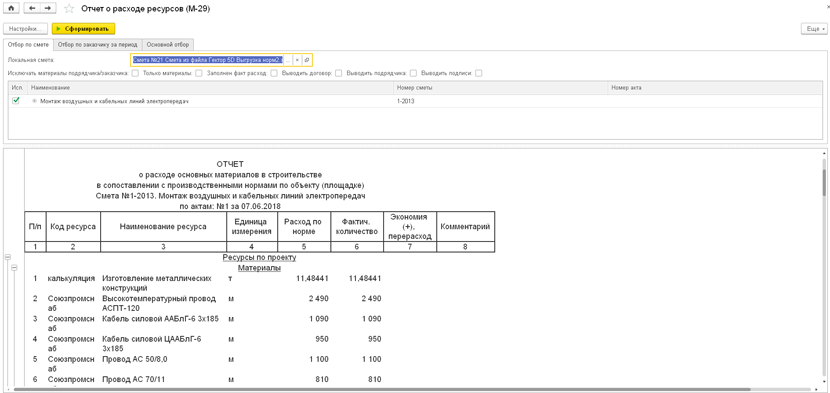This screenshot has height=393, width=830.
Task: Toggle Выводить договор checkbox
Action: pyautogui.click(x=338, y=74)
